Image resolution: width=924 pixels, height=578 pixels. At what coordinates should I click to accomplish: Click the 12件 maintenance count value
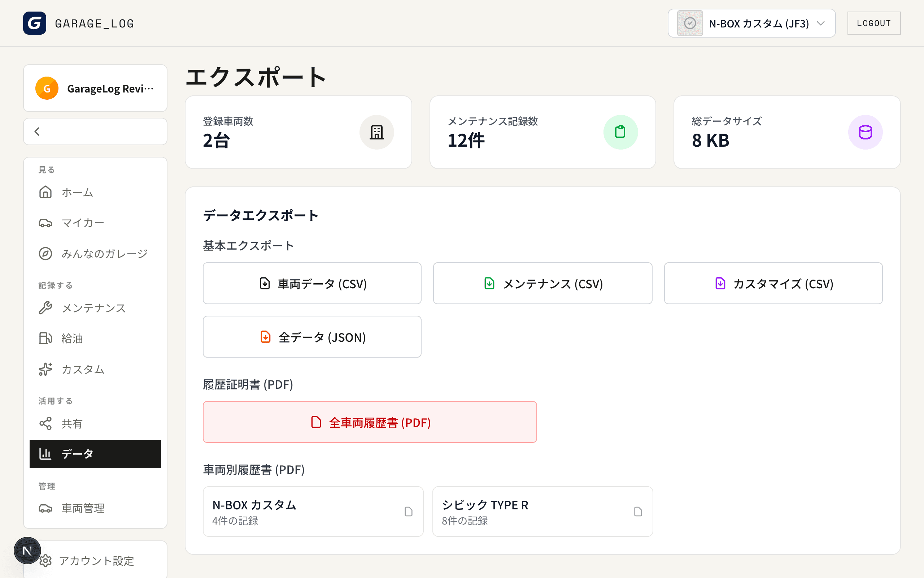tap(466, 140)
